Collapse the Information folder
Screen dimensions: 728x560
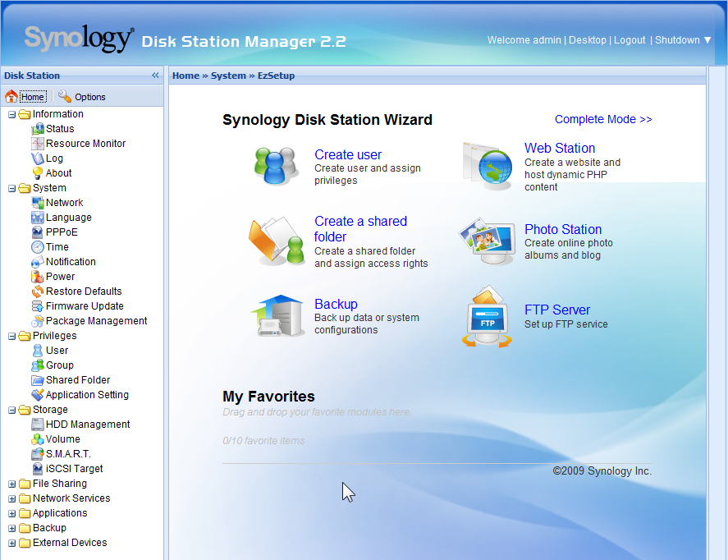12,114
